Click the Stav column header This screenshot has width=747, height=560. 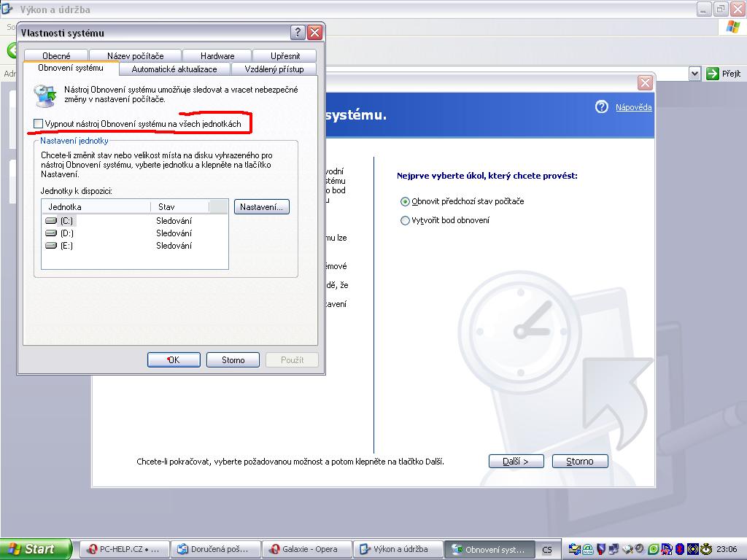tap(179, 206)
